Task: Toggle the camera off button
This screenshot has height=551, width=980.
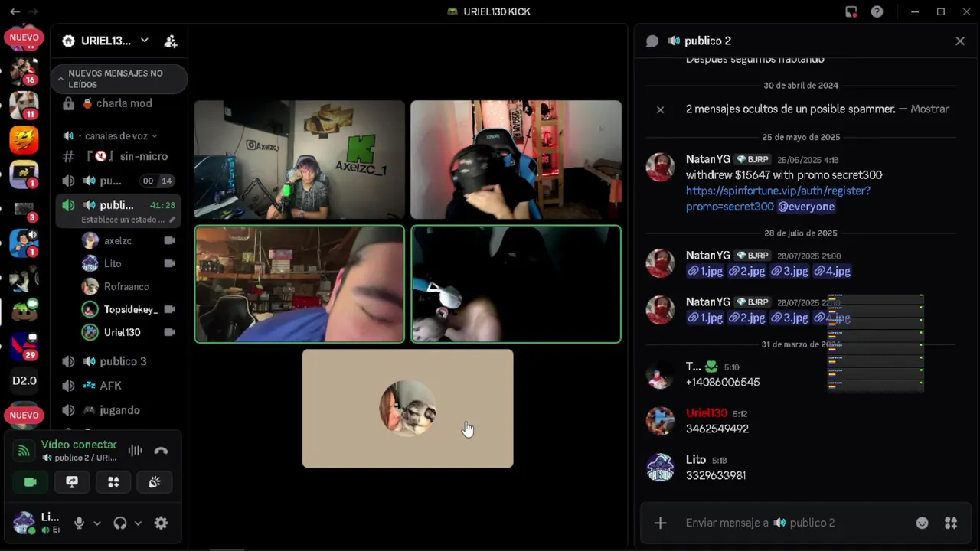Action: (x=31, y=482)
